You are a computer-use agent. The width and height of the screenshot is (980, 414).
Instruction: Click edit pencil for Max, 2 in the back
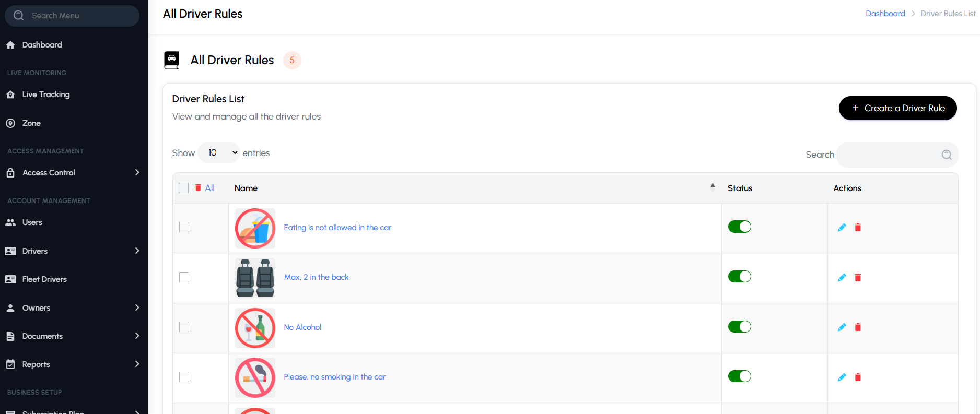[842, 278]
